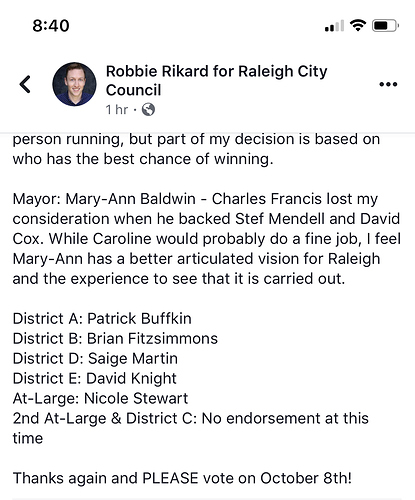Tap the 'District A: Patrick Buffkin' line
This screenshot has height=500, width=415.
[102, 319]
